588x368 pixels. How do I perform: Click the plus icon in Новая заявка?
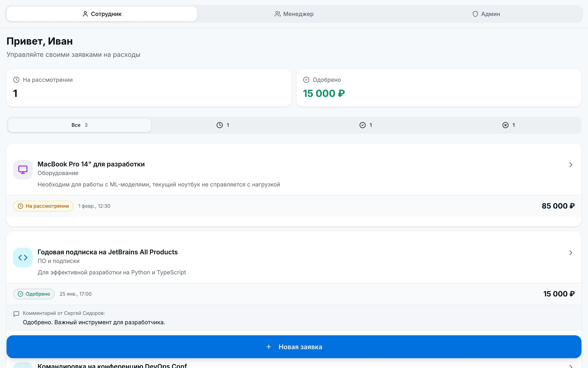(x=268, y=347)
